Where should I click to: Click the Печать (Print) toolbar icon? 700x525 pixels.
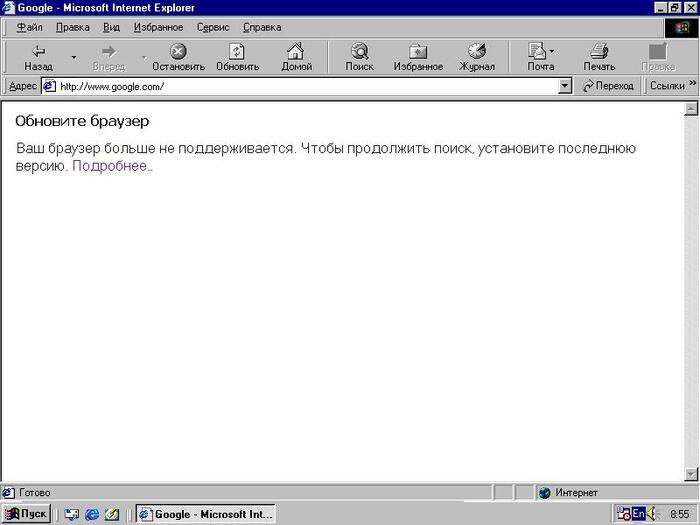(599, 52)
